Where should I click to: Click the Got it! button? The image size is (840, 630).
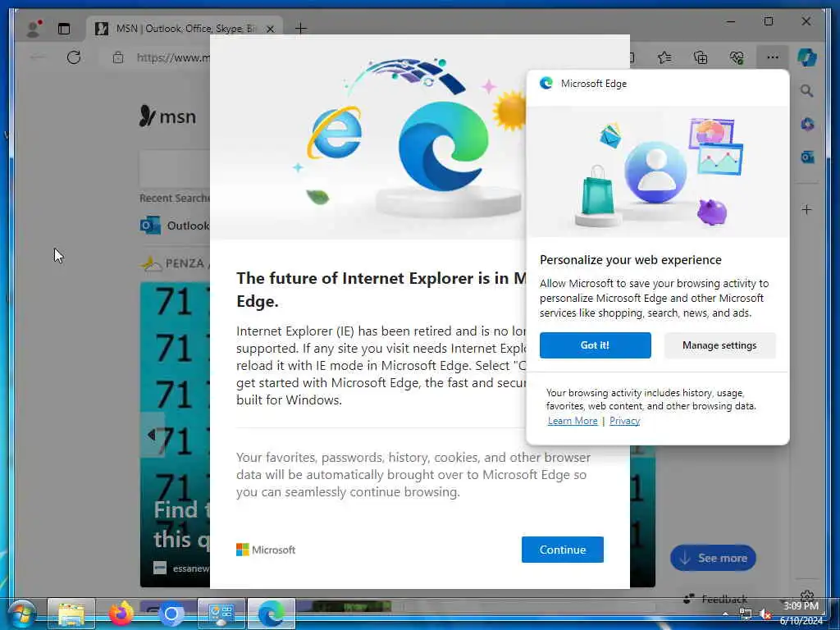pyautogui.click(x=595, y=345)
